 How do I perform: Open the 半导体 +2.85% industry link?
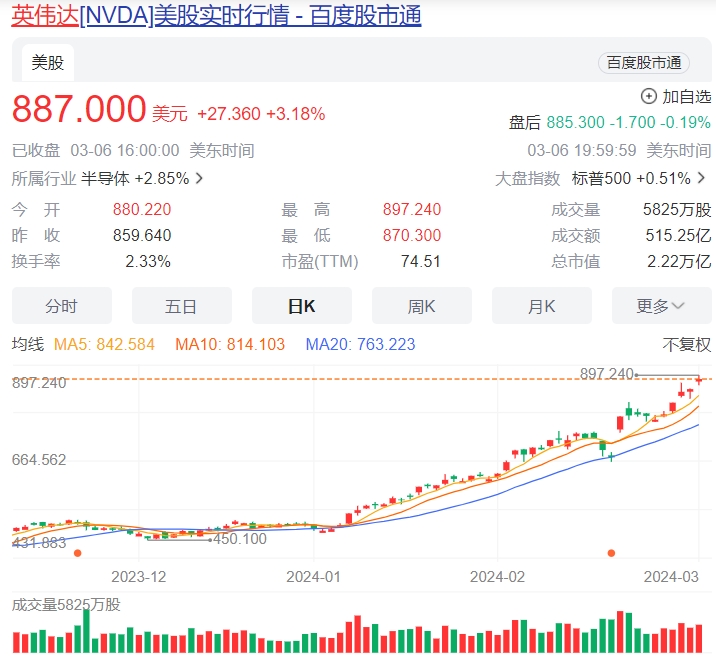135,178
